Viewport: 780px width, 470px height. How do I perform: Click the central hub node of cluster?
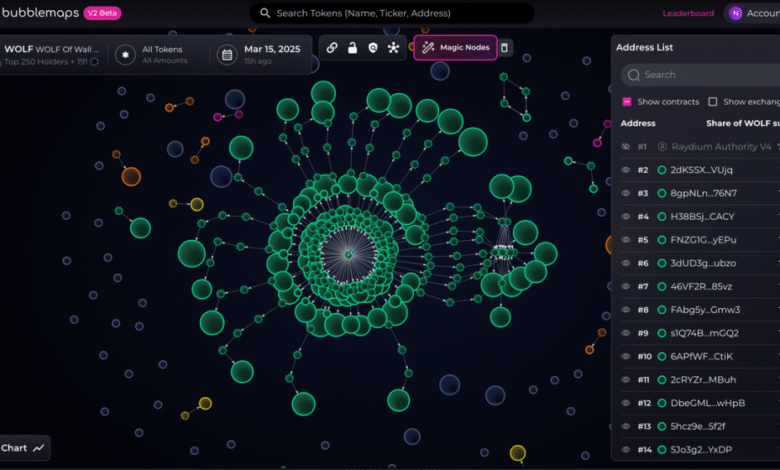click(349, 254)
